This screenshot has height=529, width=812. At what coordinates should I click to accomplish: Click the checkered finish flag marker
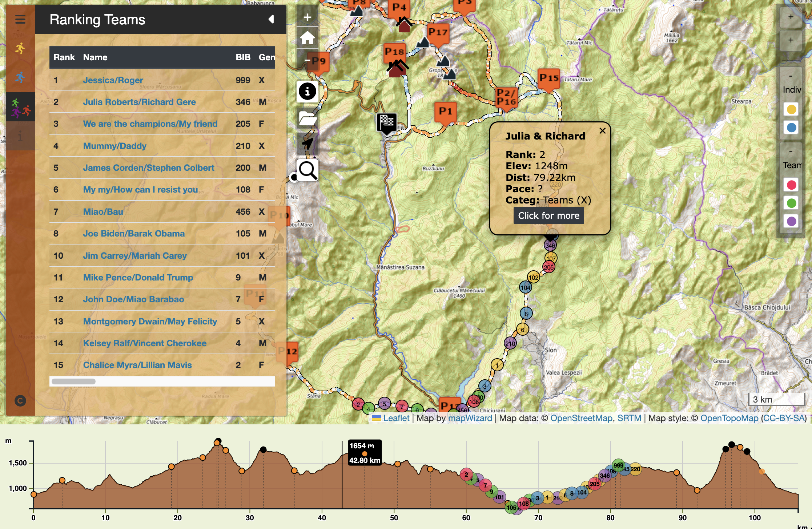tap(387, 124)
